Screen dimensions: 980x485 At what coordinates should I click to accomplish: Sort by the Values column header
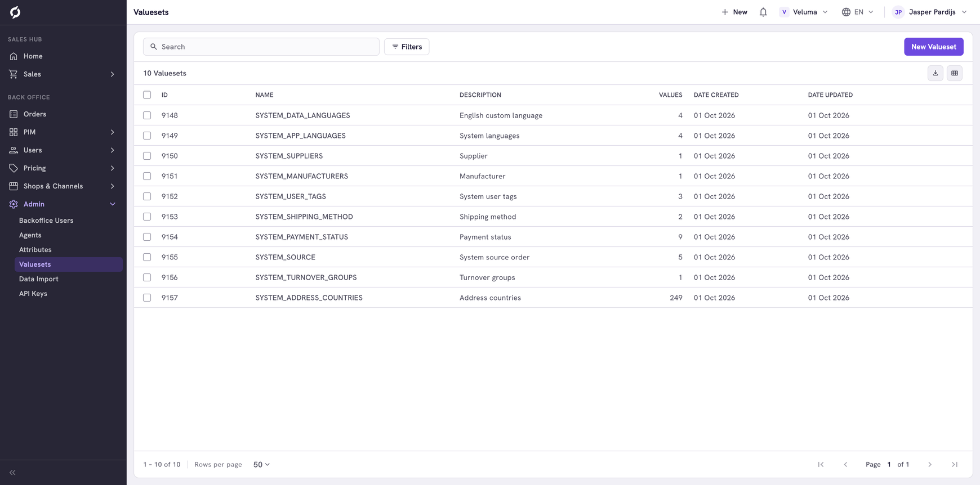670,95
